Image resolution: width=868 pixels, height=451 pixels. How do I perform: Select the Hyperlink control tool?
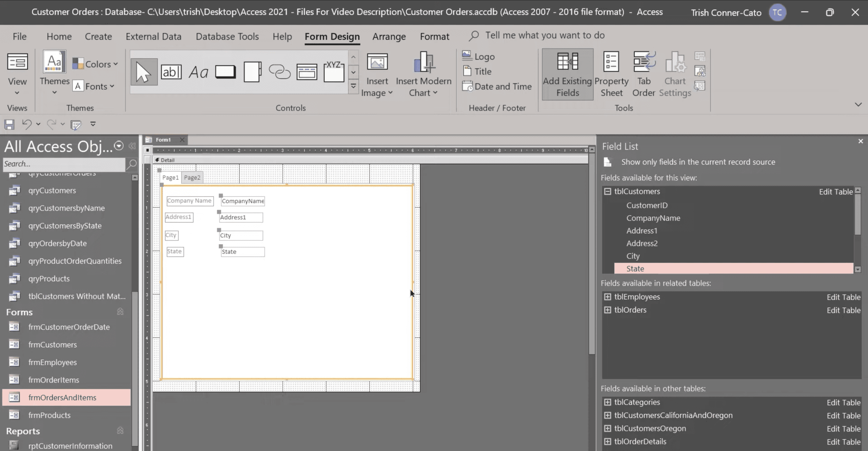pyautogui.click(x=279, y=72)
